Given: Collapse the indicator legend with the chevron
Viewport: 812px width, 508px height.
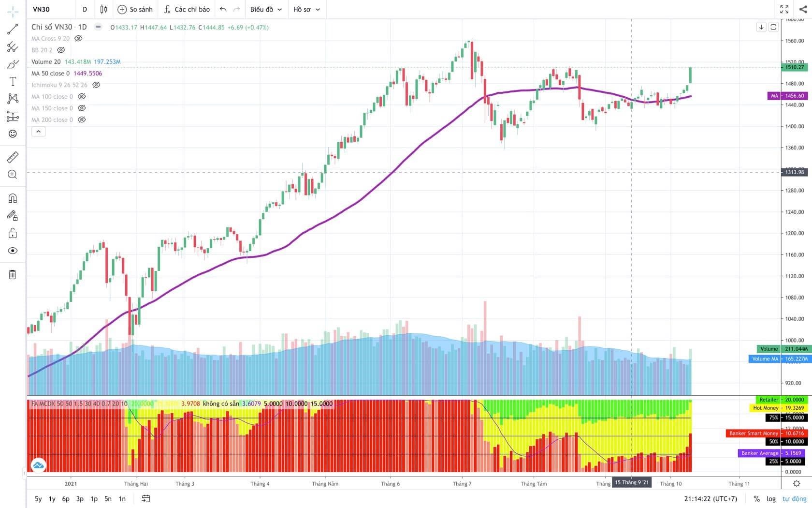Looking at the screenshot, I should click(39, 131).
